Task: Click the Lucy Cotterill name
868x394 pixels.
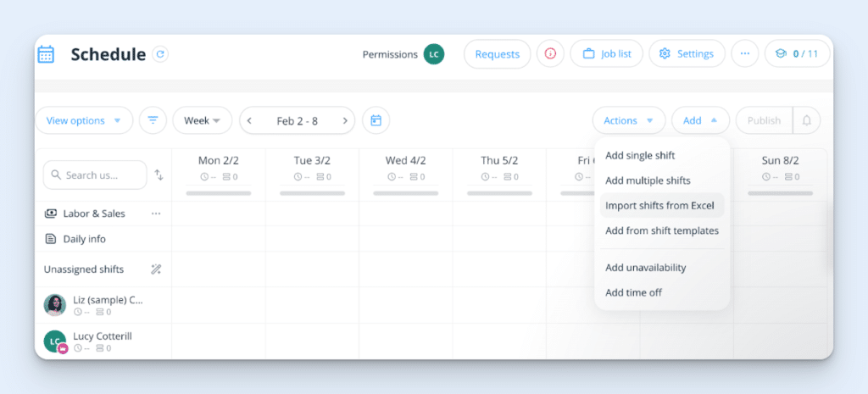Action: [103, 336]
